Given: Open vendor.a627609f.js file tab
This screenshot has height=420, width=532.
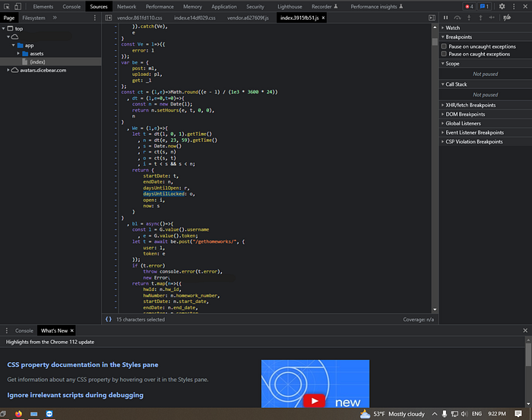Looking at the screenshot, I should (x=248, y=18).
